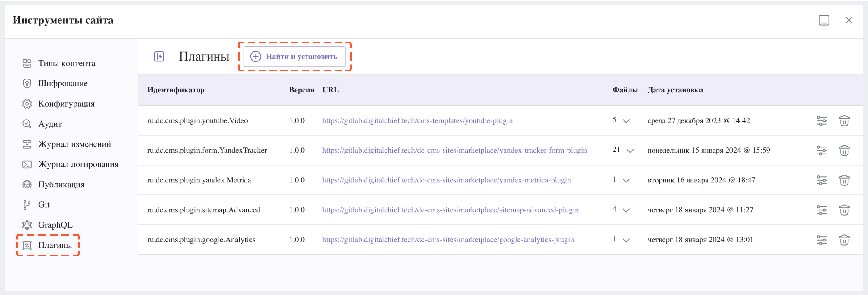Open the Журнал изменений section
Screen dimensions: 868x295
click(74, 144)
